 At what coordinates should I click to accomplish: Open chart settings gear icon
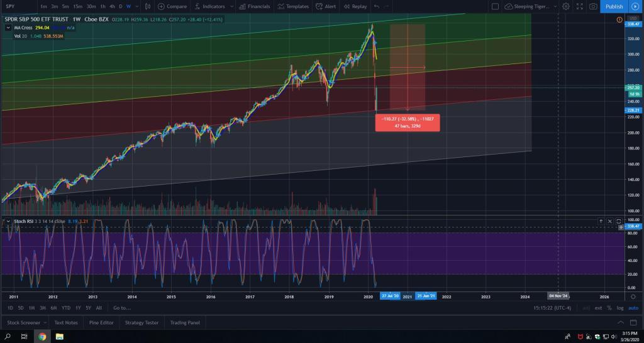tap(566, 6)
